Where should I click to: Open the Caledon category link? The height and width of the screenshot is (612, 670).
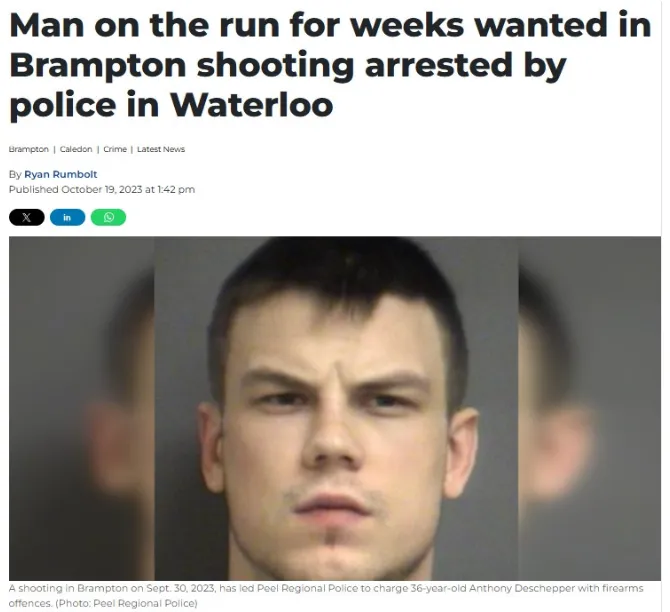click(76, 149)
